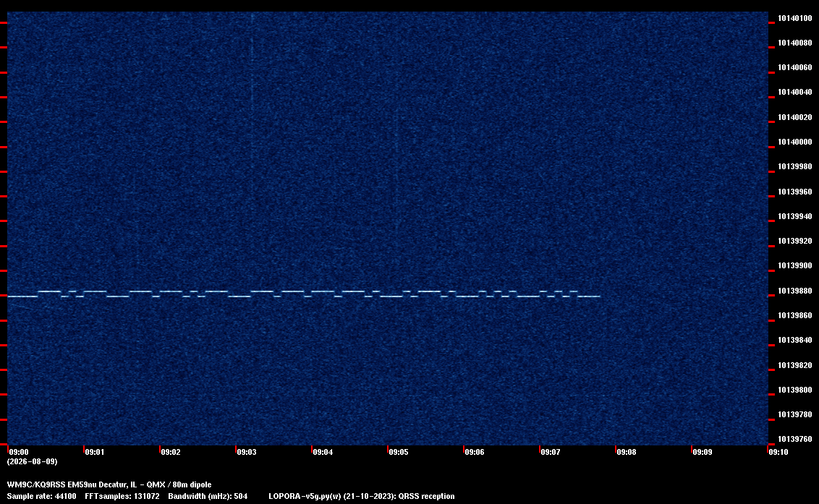Screen dimensions: 819x504
Task: Click the 10139960 frequency label
Action: 795,192
